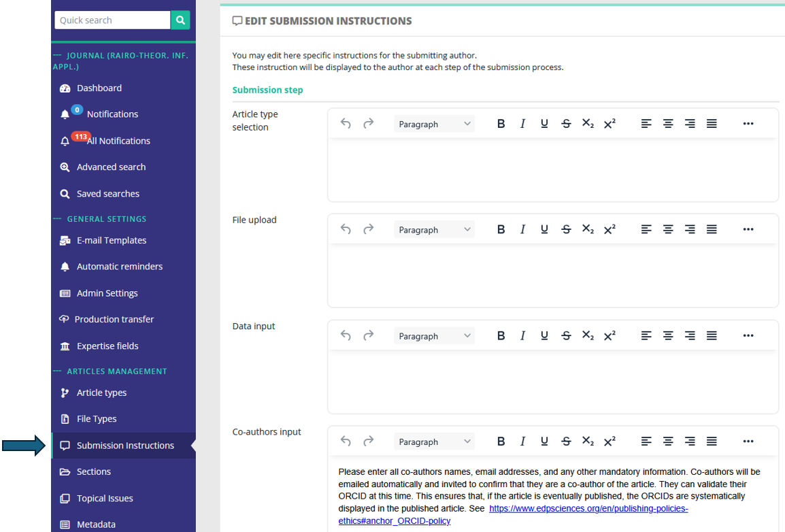This screenshot has width=785, height=532.
Task: Align left in Article type selection editor
Action: [x=646, y=124]
